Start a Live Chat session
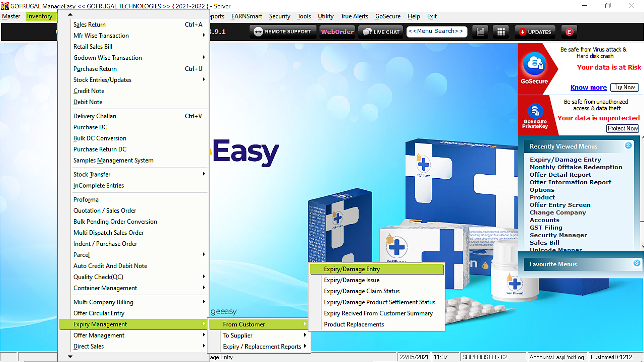Image resolution: width=644 pixels, height=362 pixels. click(381, 32)
